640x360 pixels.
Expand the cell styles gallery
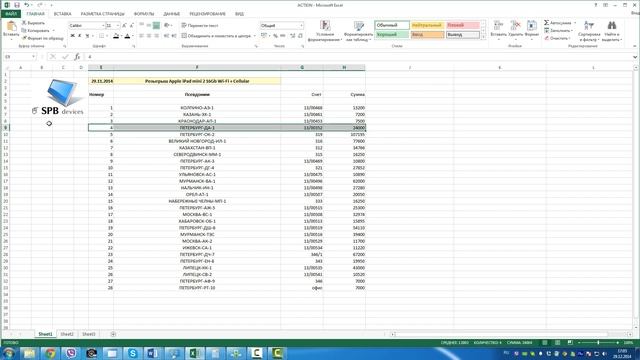pos(484,37)
